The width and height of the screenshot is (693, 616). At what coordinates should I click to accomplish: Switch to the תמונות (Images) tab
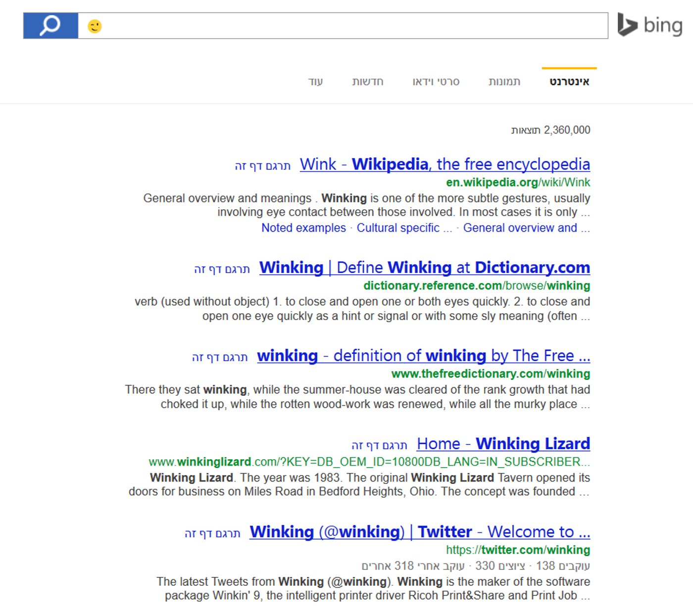504,82
